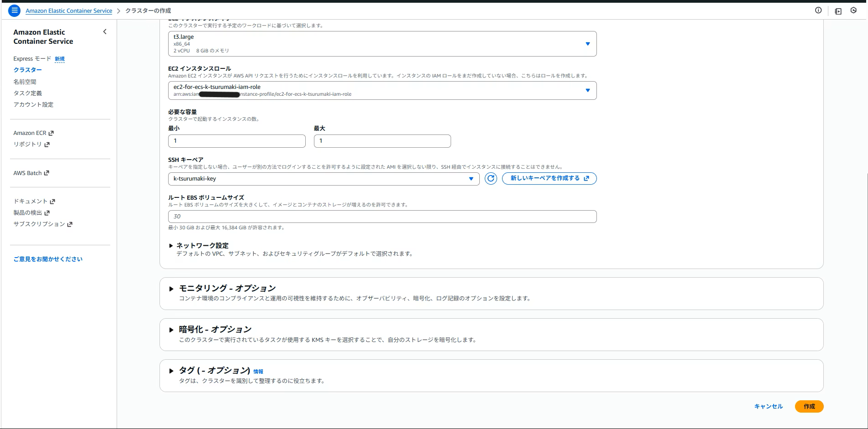Focus the 最小 capacity input field
The height and width of the screenshot is (429, 868).
click(x=237, y=141)
